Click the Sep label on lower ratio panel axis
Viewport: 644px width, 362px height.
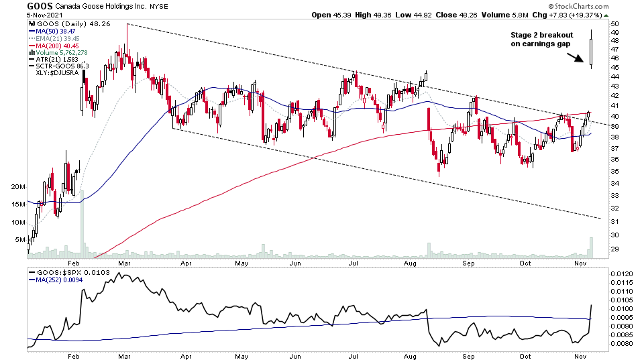tap(469, 356)
